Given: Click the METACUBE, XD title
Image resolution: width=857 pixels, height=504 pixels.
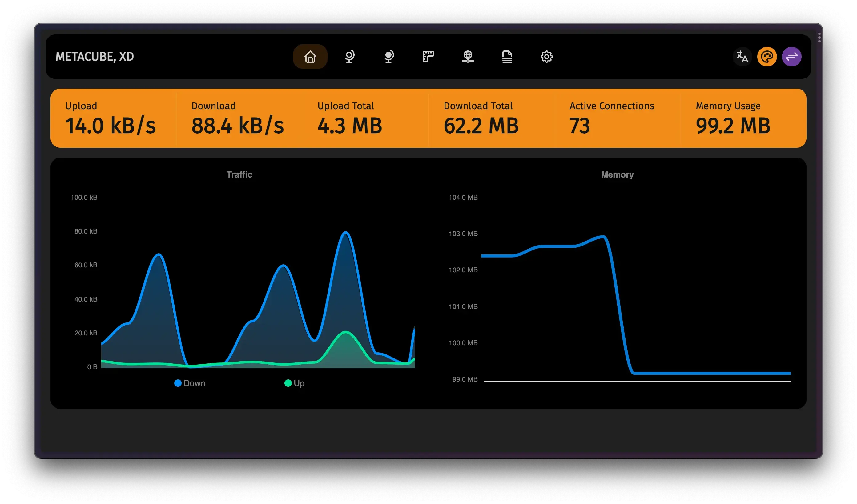Looking at the screenshot, I should [x=95, y=56].
